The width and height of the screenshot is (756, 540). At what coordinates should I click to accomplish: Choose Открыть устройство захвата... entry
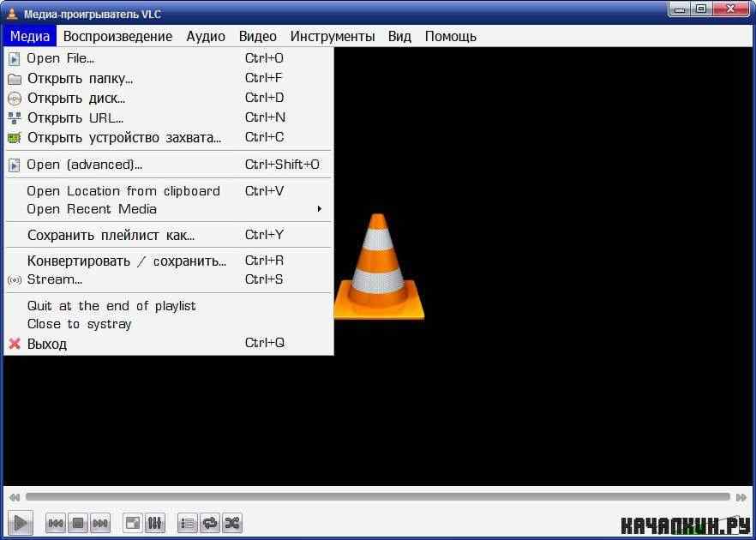pos(168,138)
